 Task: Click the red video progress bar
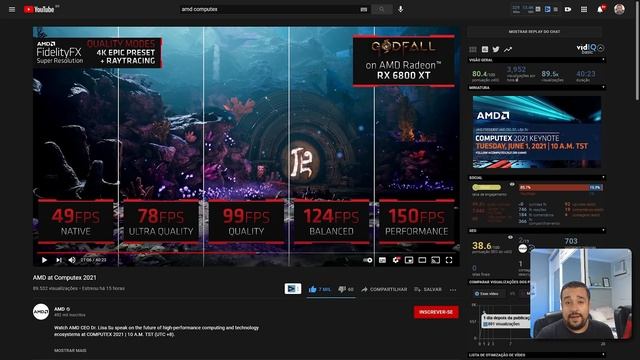click(246, 253)
